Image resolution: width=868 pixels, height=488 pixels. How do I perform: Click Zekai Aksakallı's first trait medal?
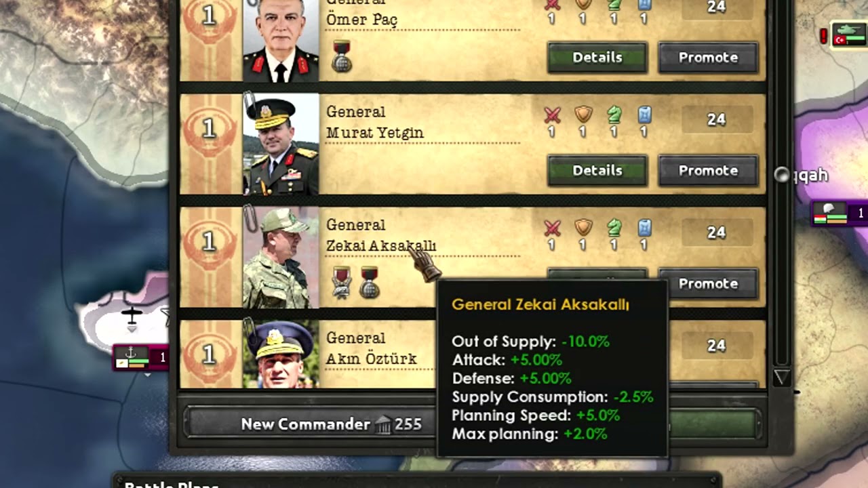(x=342, y=281)
